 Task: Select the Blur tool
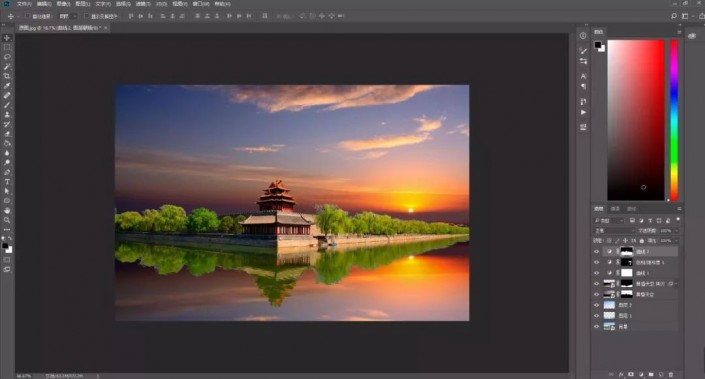tap(7, 153)
